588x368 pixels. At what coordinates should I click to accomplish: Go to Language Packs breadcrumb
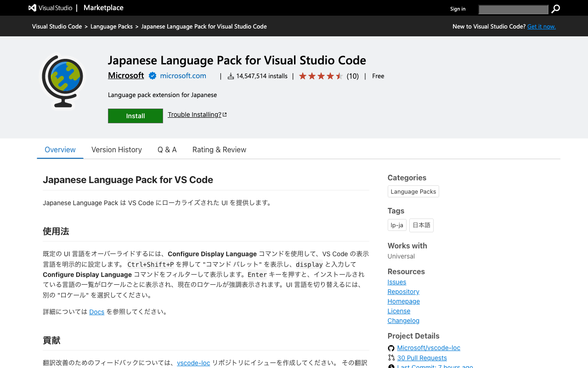point(112,26)
